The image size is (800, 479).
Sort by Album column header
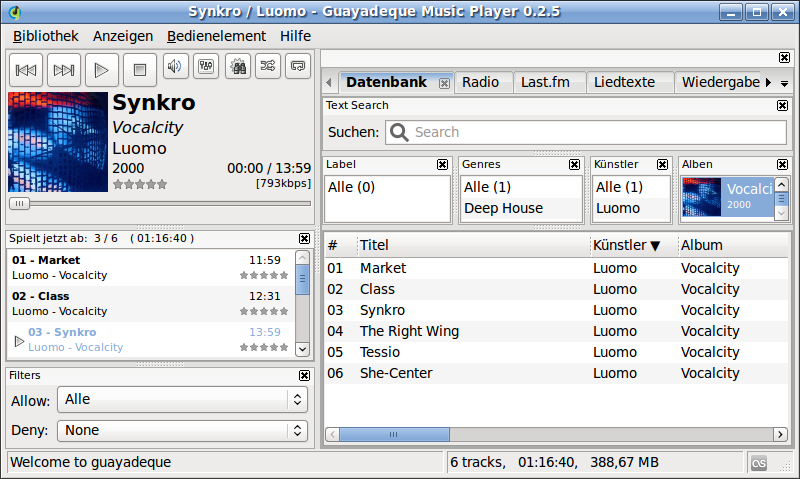click(x=733, y=245)
